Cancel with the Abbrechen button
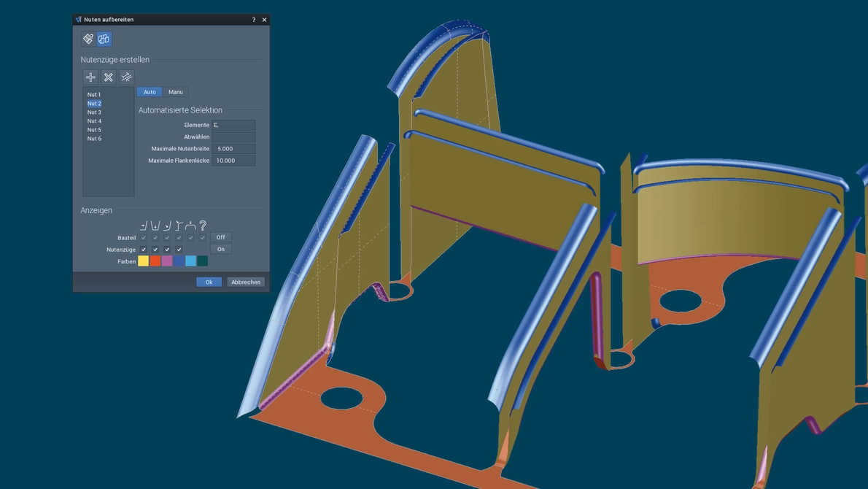868x489 pixels. click(x=246, y=282)
